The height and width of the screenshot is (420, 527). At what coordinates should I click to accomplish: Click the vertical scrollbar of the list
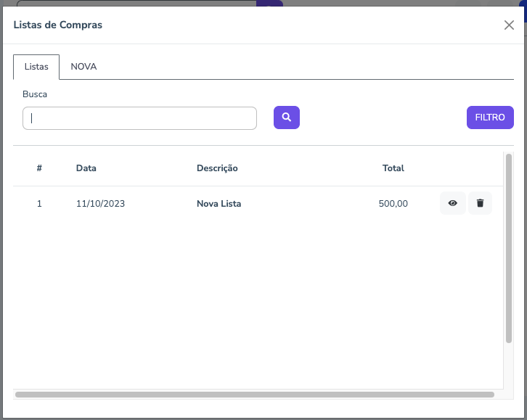pyautogui.click(x=508, y=247)
